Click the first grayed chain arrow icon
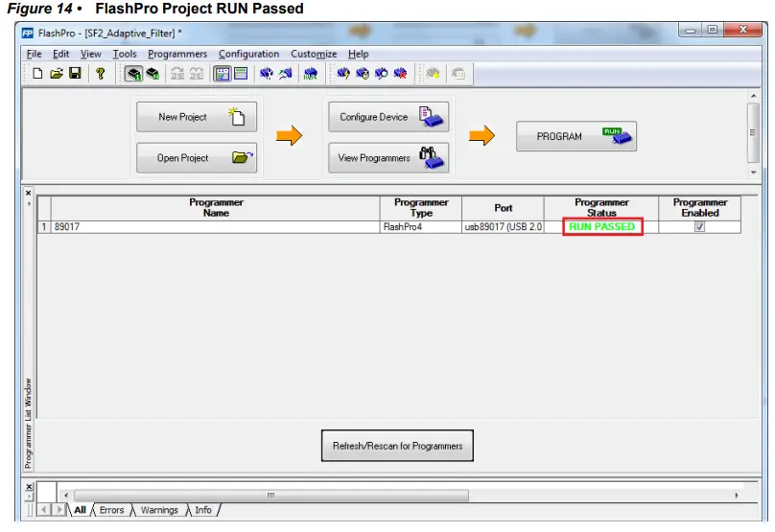Viewport: 775px width, 532px height. click(176, 74)
